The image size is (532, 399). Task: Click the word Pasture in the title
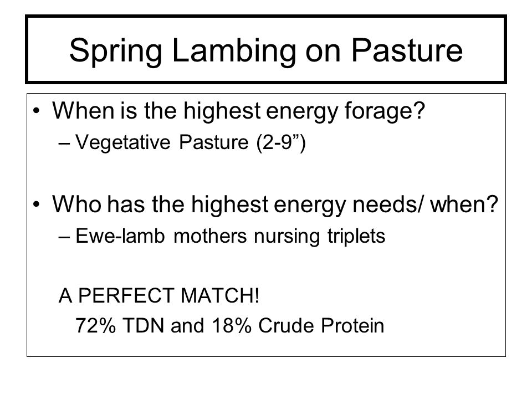(407, 49)
